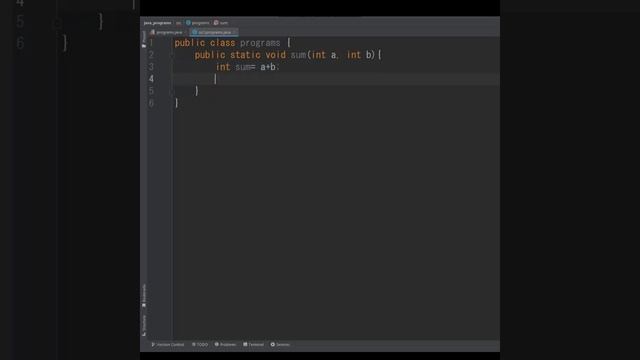The width and height of the screenshot is (640, 360).
Task: Place cursor on method name sum
Action: tap(298, 55)
